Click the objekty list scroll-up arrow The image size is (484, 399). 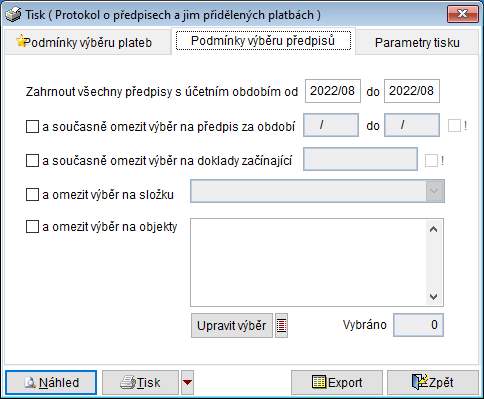433,229
